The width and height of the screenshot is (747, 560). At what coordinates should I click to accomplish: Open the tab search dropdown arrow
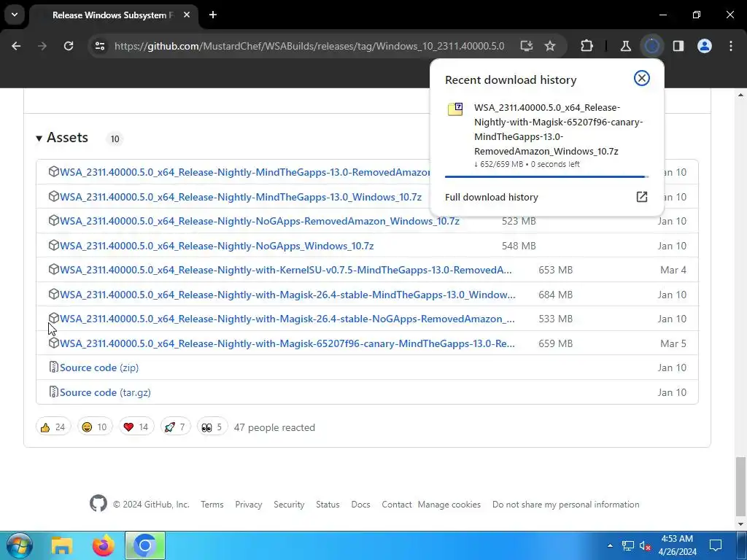click(x=15, y=15)
